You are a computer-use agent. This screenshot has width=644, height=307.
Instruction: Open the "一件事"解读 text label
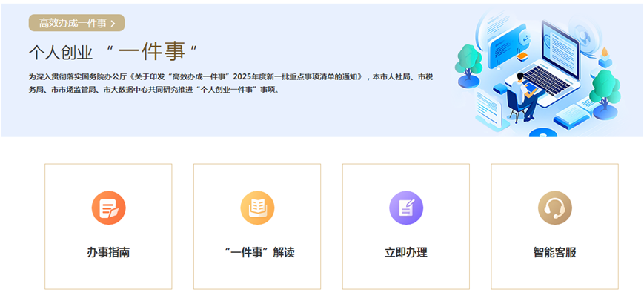tap(257, 252)
